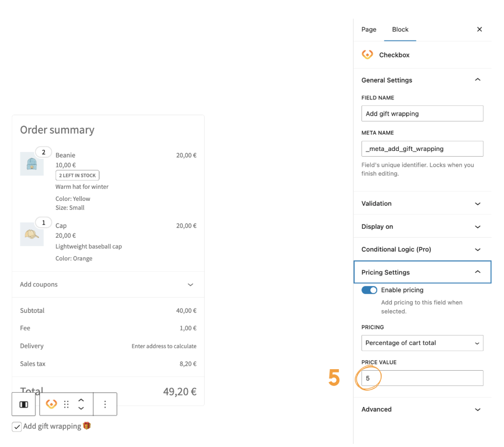
Task: Uncheck the Add gift wrapping checkbox
Action: point(17,426)
